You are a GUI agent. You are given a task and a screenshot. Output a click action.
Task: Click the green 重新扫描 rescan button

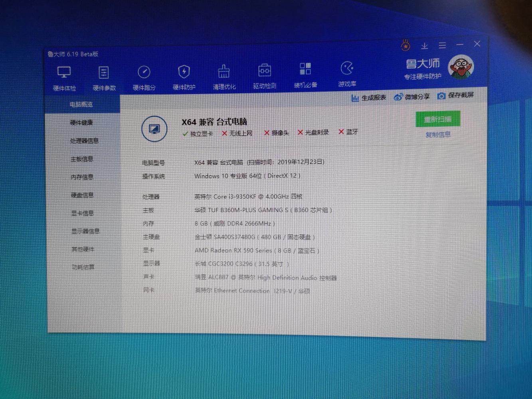coord(438,119)
